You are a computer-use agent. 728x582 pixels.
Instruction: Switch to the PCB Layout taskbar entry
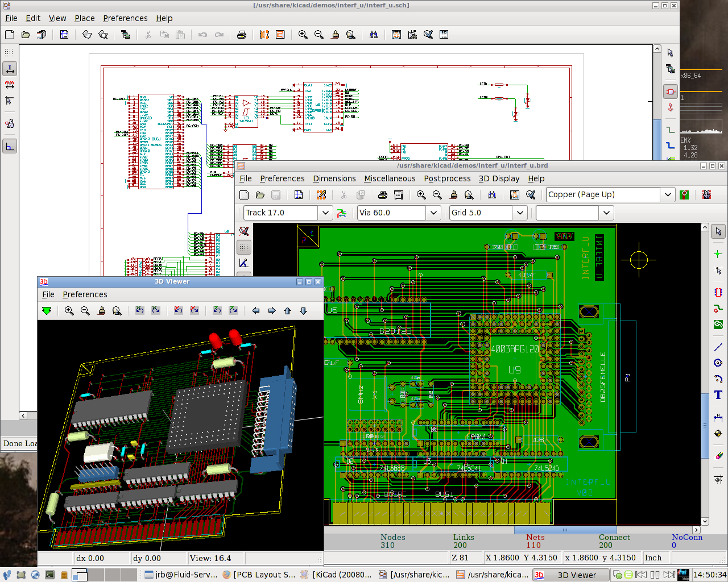(x=259, y=575)
